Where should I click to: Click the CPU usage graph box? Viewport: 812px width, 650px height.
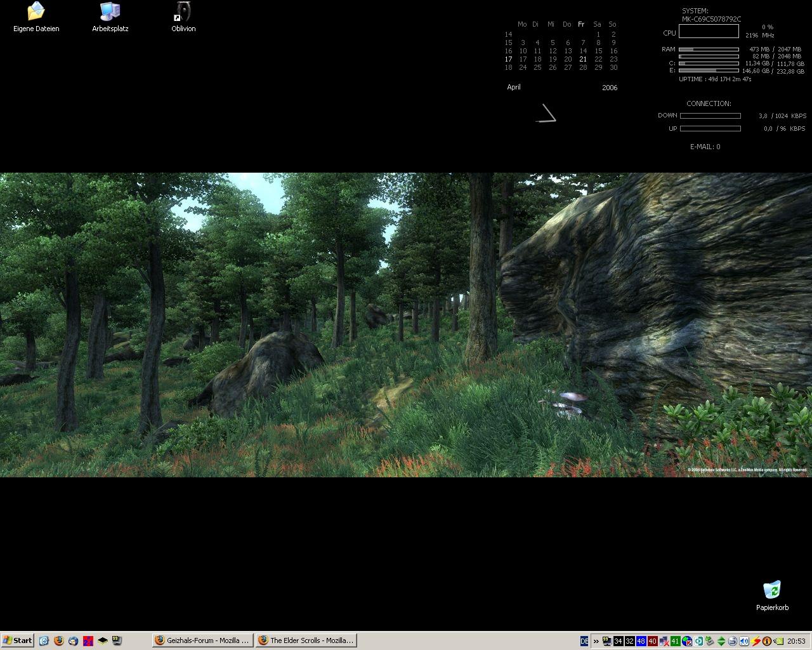point(709,31)
